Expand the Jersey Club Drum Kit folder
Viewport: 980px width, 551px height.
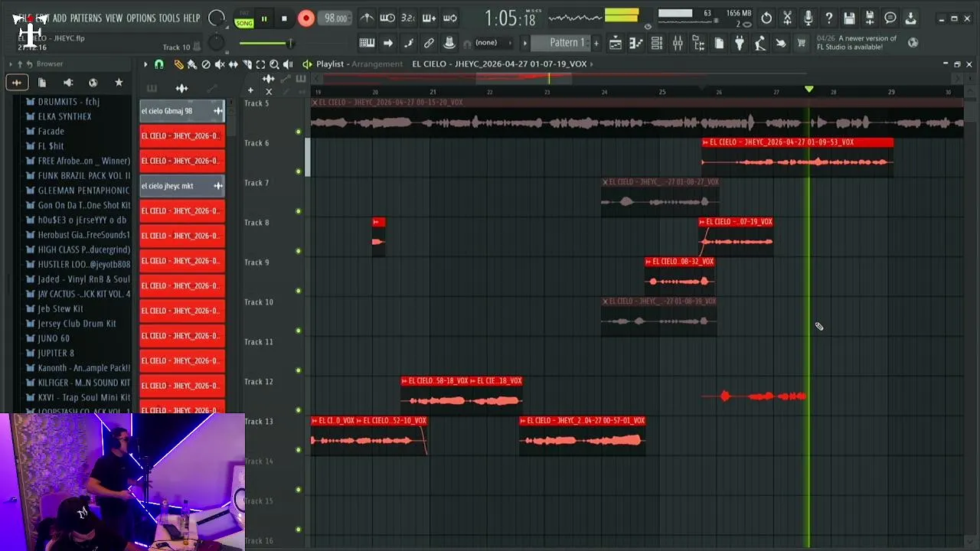coord(77,324)
